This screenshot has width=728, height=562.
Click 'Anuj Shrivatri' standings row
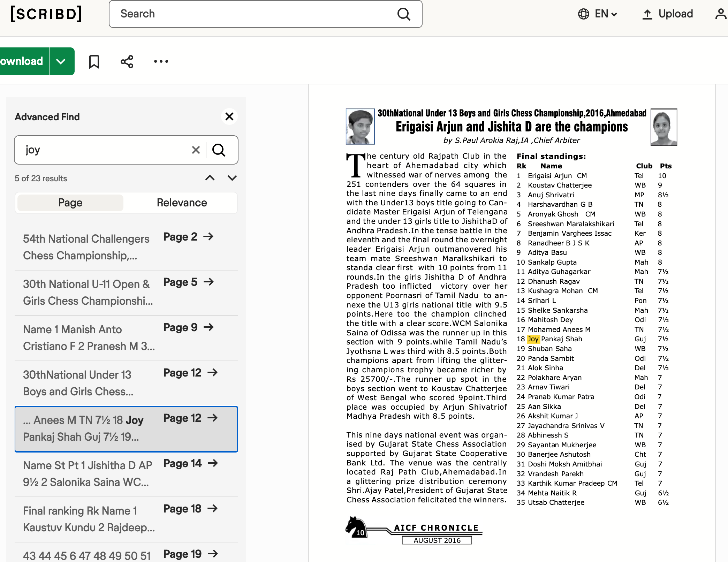coord(593,195)
